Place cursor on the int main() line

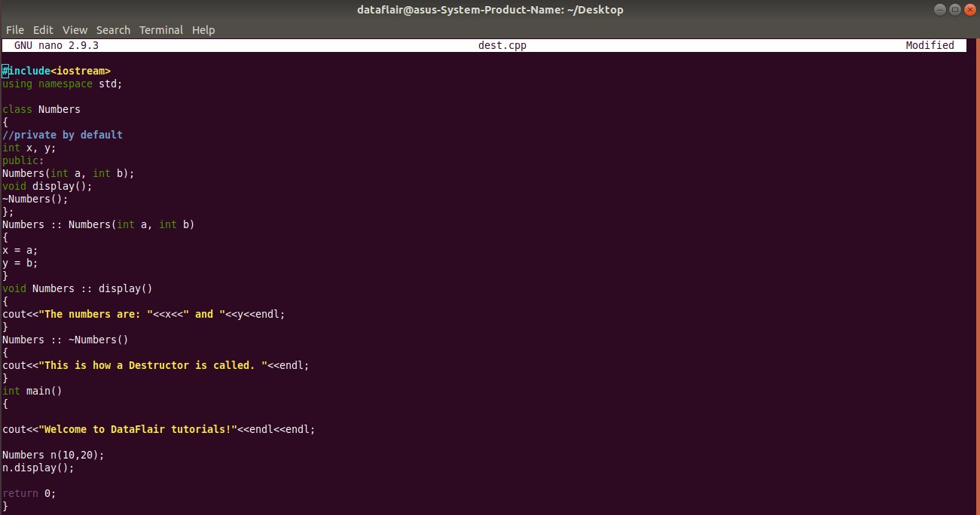pos(29,390)
